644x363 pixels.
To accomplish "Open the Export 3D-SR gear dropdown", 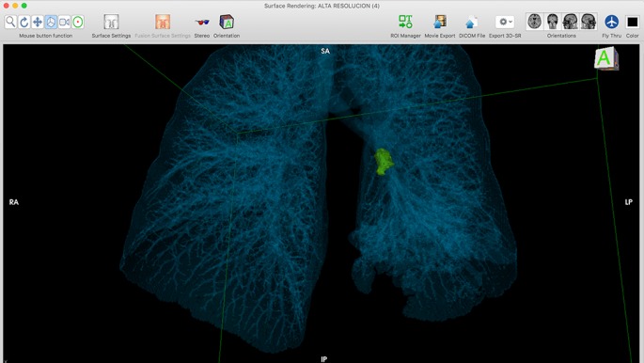I will [505, 22].
